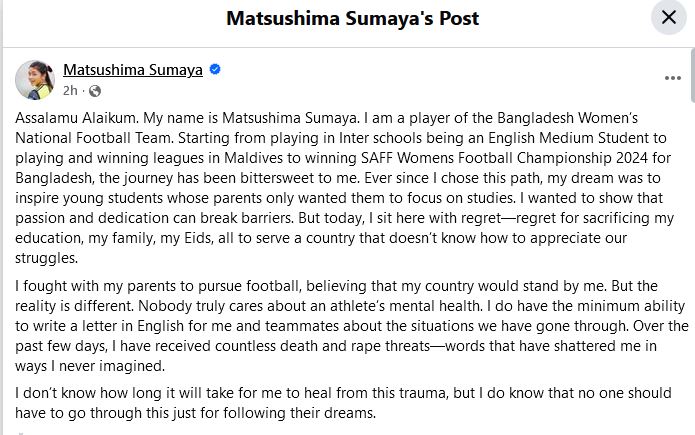Image resolution: width=695 pixels, height=435 pixels.
Task: Click the globe public-audience icon
Action: pos(96,90)
